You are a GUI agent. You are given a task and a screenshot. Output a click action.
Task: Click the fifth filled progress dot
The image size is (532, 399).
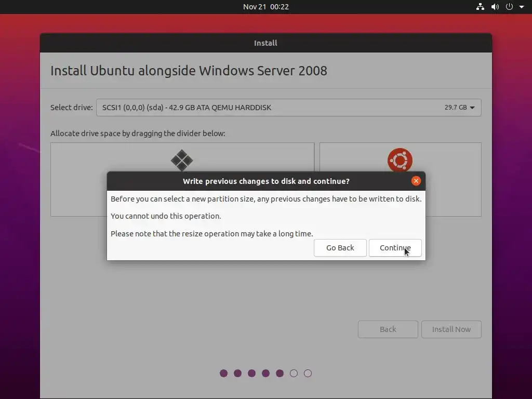[x=280, y=374]
